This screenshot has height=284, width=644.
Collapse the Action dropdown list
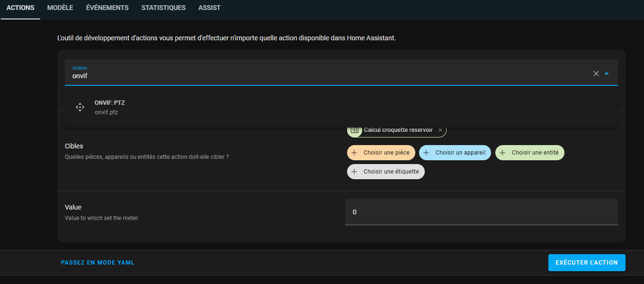pos(607,73)
